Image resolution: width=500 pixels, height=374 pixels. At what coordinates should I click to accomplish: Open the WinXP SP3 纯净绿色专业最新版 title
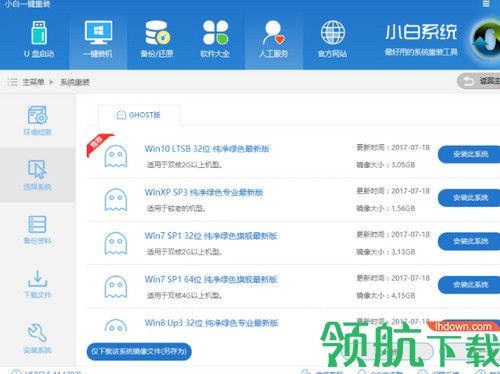tap(204, 192)
